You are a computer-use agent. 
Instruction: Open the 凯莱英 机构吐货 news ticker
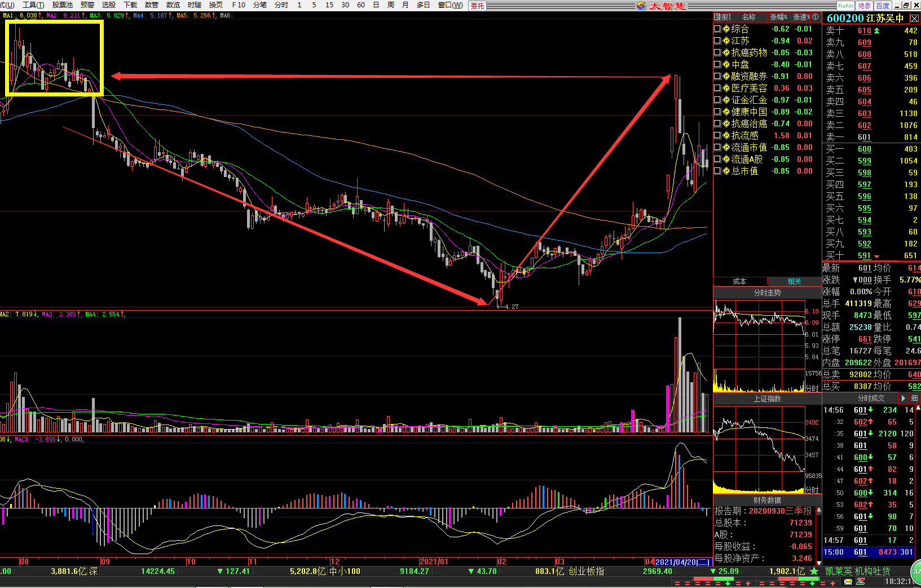[x=858, y=571]
